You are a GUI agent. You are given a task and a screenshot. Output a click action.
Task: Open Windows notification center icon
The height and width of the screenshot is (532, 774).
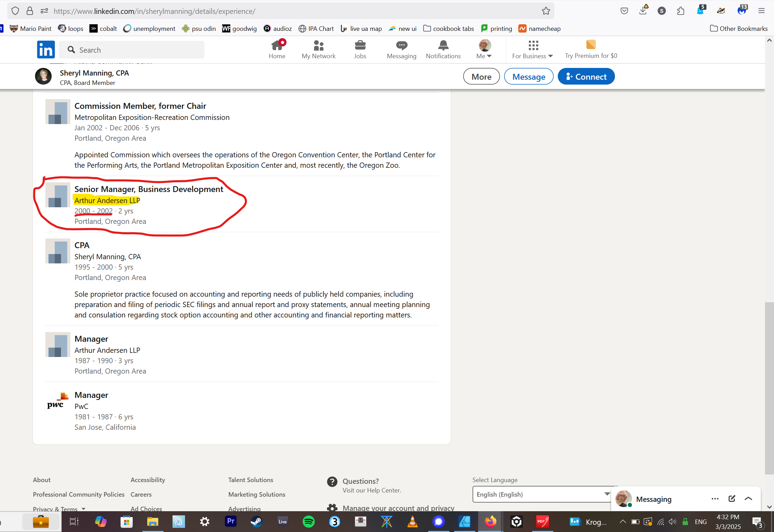(x=757, y=522)
